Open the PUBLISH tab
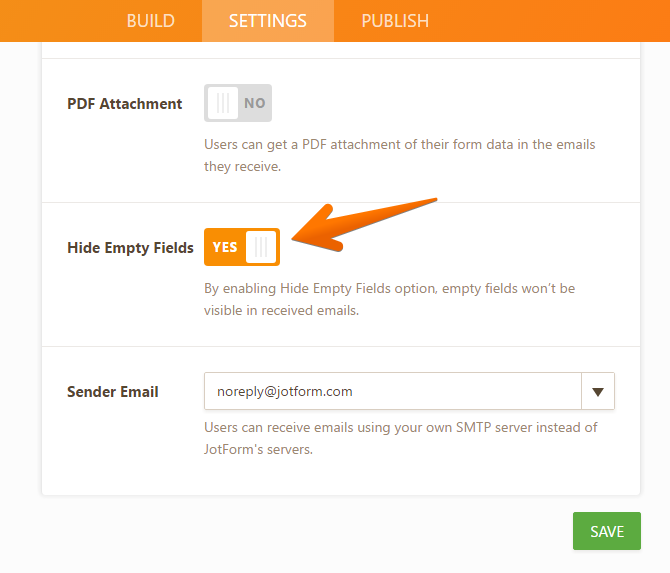This screenshot has width=670, height=573. click(395, 21)
